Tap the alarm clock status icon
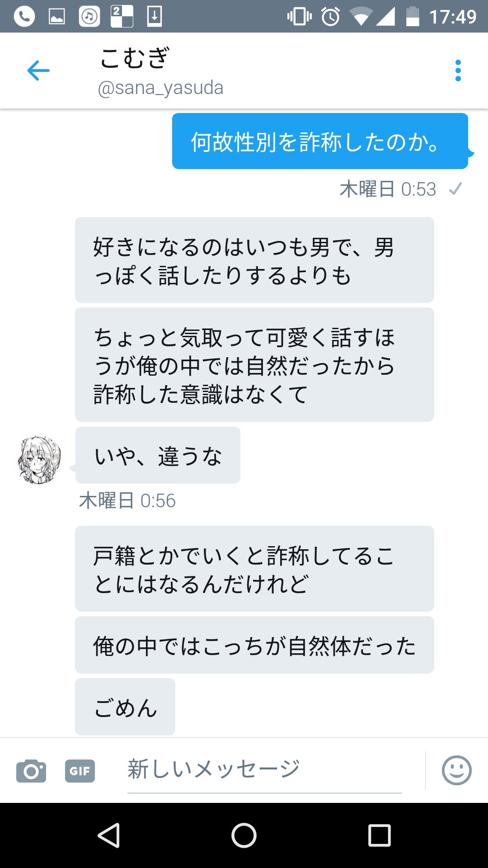488x868 pixels. point(331,17)
